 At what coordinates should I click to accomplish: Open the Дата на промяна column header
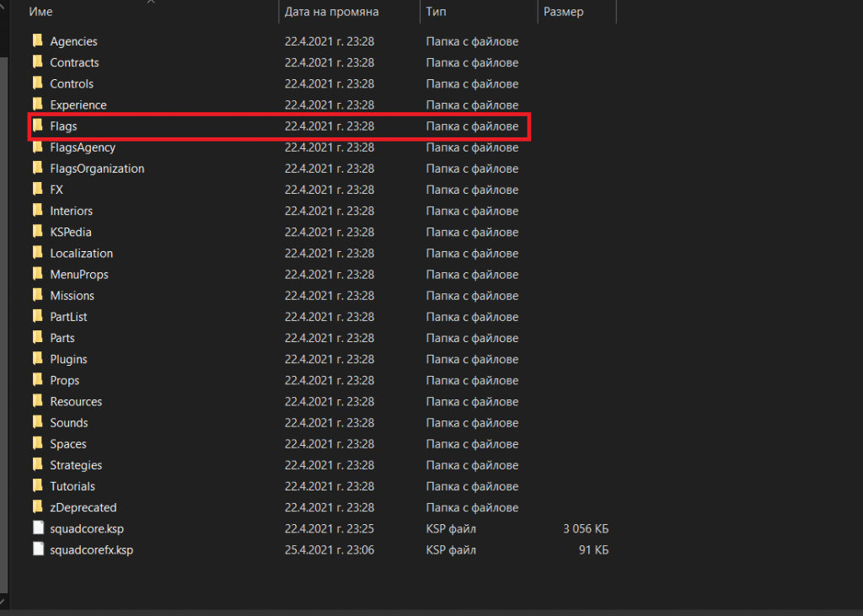pyautogui.click(x=329, y=12)
